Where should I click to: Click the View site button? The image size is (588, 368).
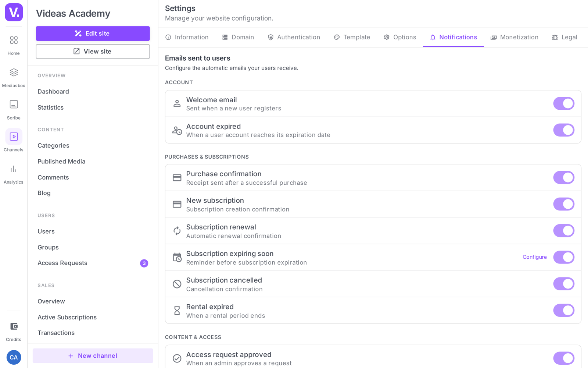pyautogui.click(x=93, y=52)
